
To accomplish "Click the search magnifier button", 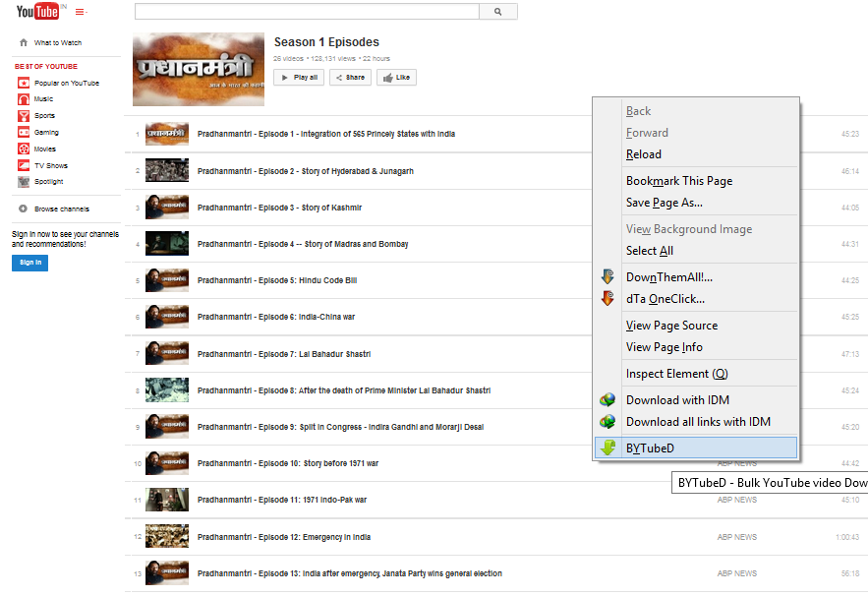I will tap(498, 12).
